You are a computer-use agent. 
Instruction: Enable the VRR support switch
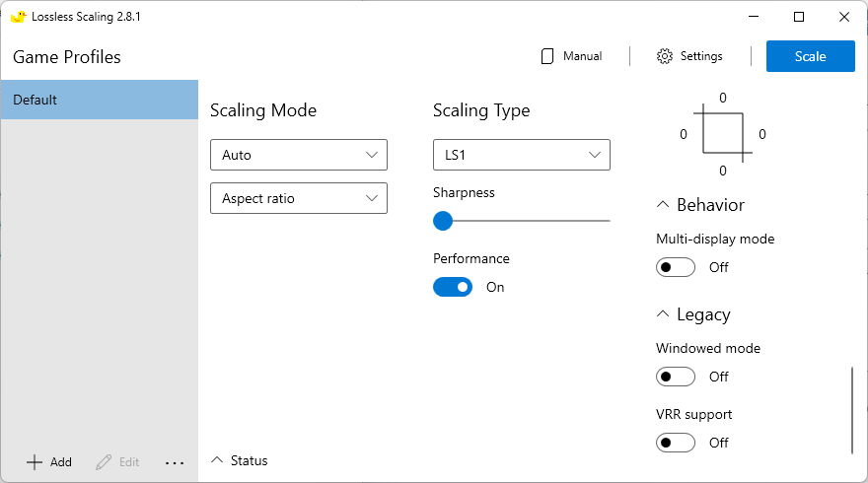(676, 443)
